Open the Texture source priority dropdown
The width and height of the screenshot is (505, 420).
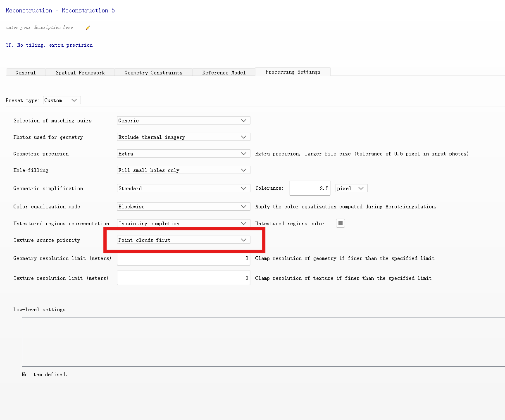tap(183, 240)
